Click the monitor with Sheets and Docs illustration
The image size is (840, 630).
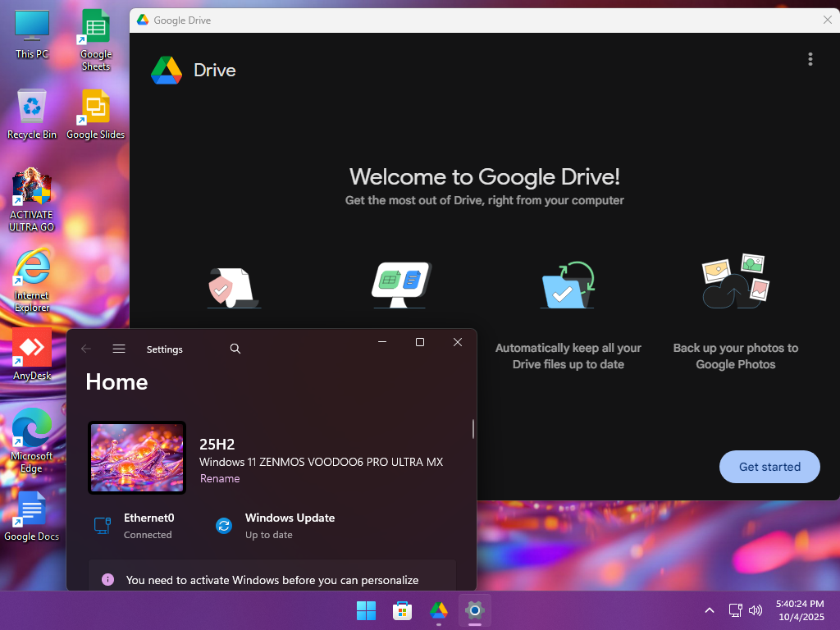pyautogui.click(x=401, y=285)
